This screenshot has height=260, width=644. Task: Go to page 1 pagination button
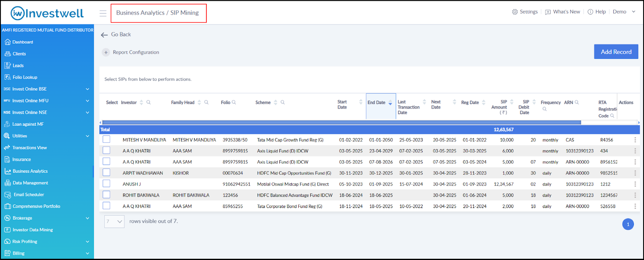[628, 225]
